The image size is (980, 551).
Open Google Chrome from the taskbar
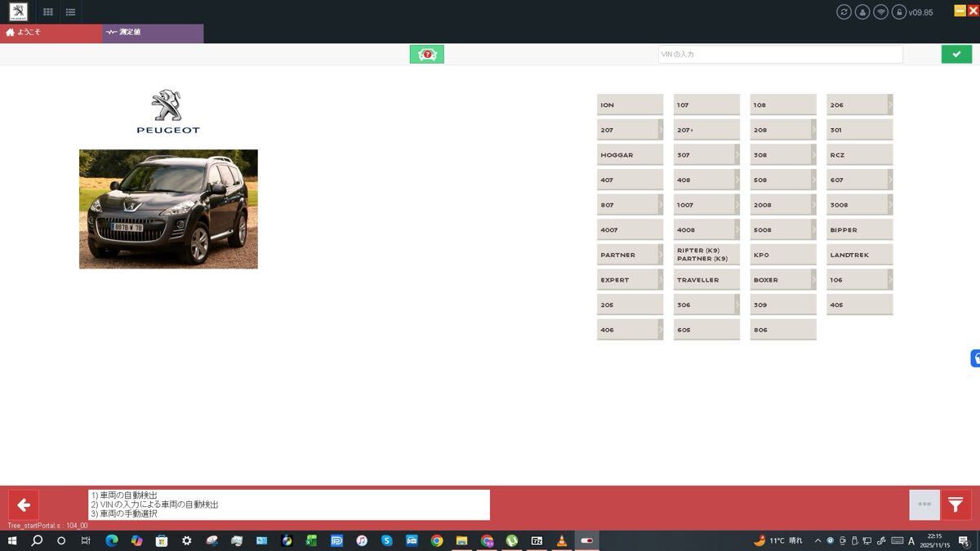(437, 540)
